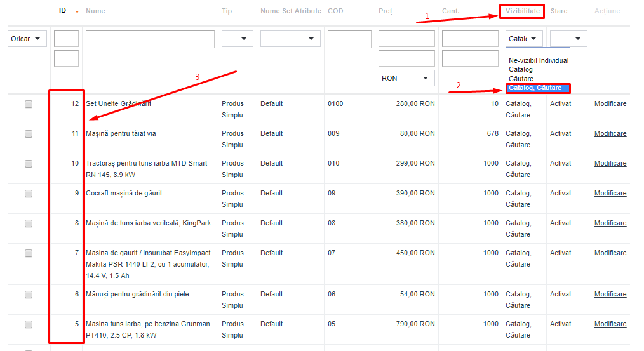
Task: Click Modificare for Mașină pentru tăiat via
Action: click(x=610, y=133)
